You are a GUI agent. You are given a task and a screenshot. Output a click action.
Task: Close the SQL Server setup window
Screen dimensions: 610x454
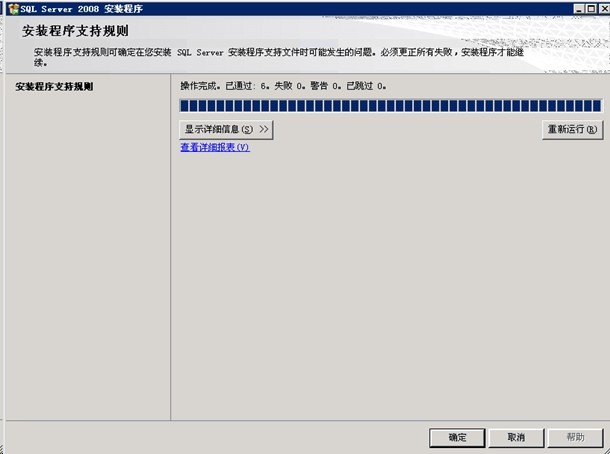[x=604, y=9]
